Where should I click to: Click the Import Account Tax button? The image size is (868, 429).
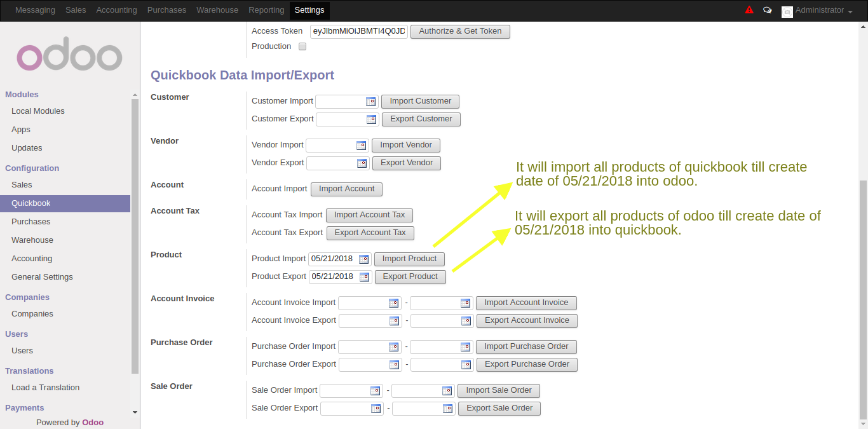click(369, 215)
